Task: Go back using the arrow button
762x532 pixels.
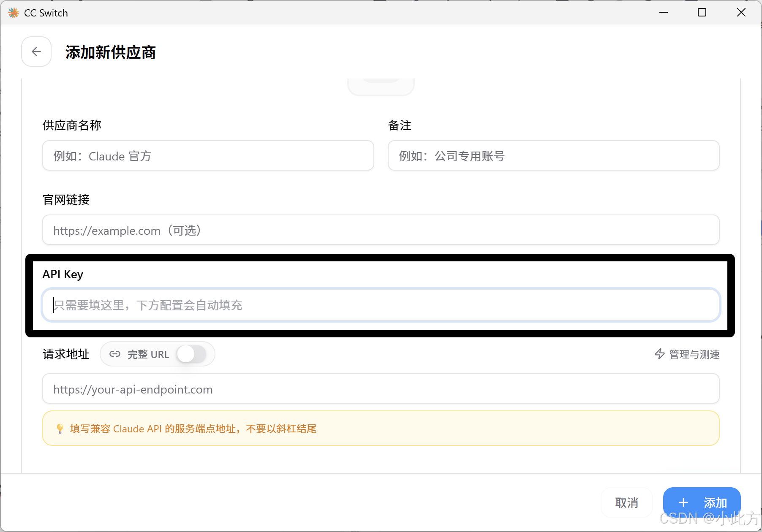Action: (x=36, y=52)
